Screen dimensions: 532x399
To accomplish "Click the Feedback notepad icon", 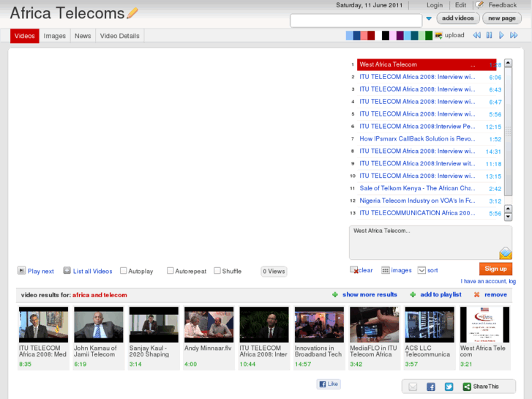I will [479, 4].
